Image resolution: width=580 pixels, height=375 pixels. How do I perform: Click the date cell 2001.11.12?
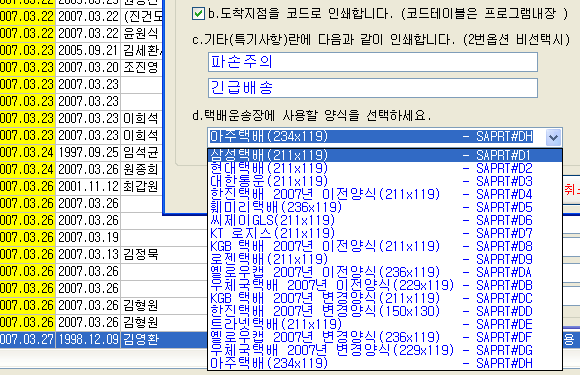[88, 186]
